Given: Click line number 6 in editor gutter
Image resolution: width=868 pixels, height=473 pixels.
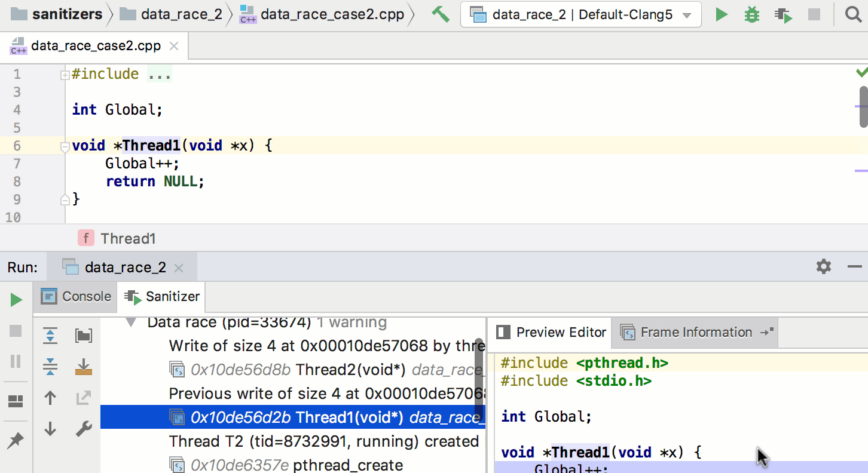Looking at the screenshot, I should point(17,146).
